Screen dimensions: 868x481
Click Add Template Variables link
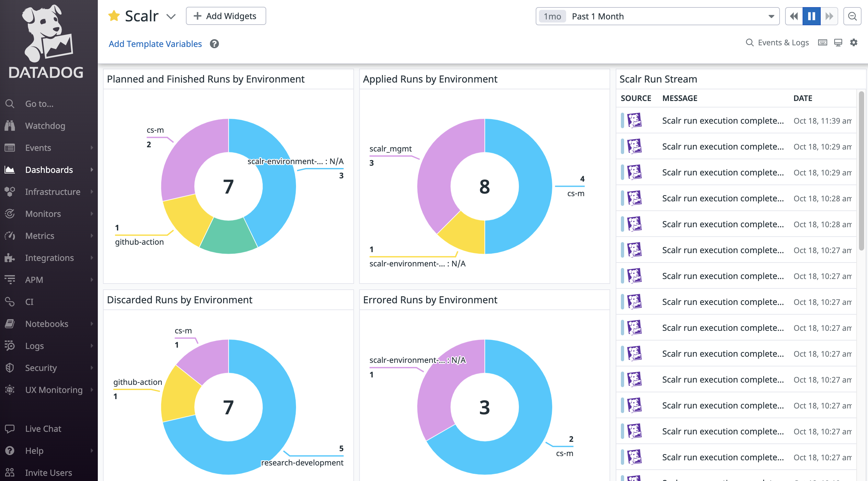pos(155,44)
